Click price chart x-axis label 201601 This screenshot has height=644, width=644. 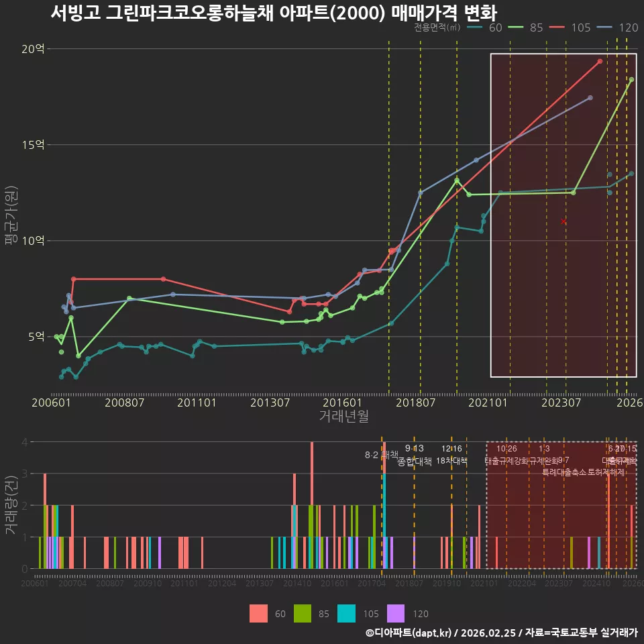(342, 402)
